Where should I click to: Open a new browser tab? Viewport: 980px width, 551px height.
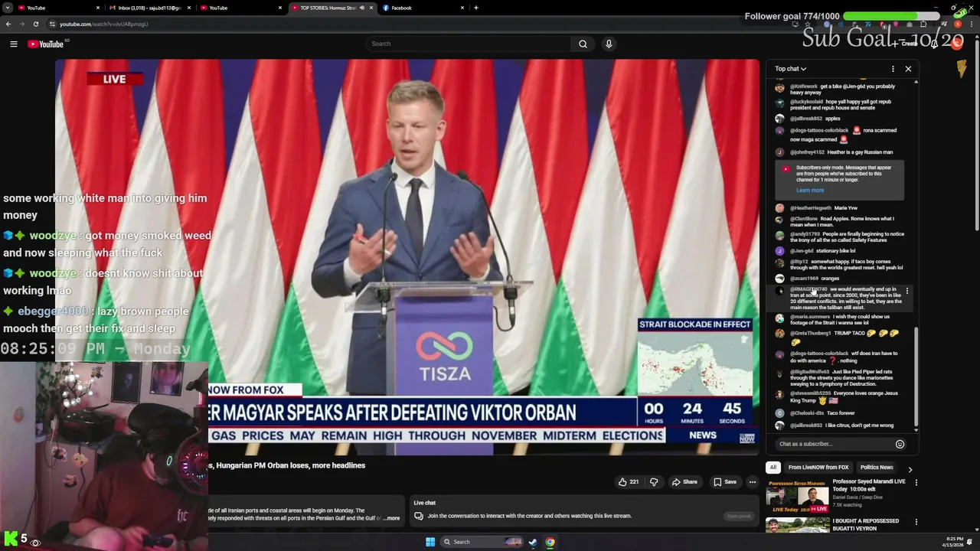tap(476, 8)
